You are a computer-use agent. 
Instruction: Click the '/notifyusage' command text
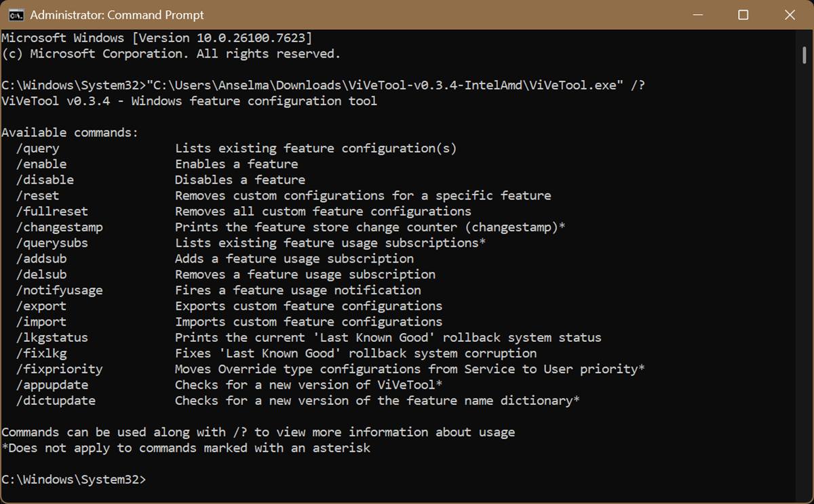click(x=60, y=290)
